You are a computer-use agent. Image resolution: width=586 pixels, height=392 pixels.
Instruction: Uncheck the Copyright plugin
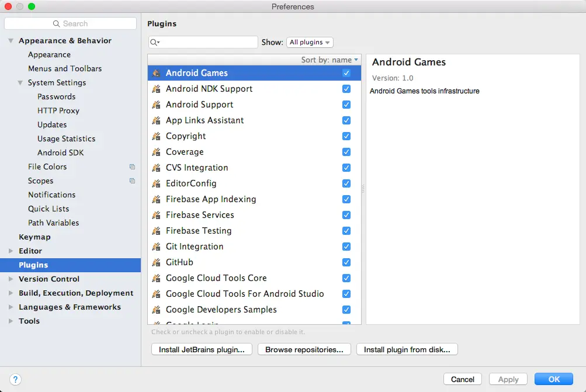click(346, 136)
